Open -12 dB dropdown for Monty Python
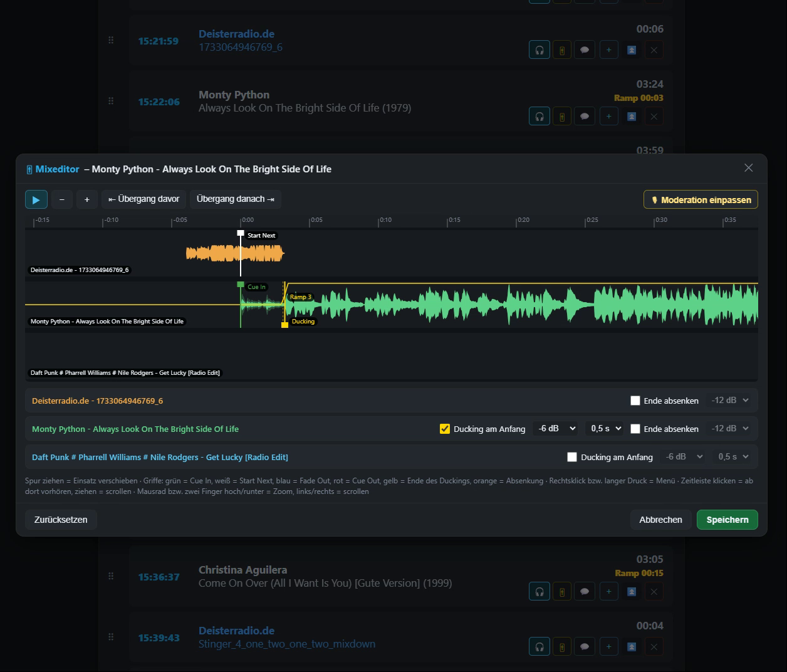Image resolution: width=787 pixels, height=672 pixels. pos(730,429)
